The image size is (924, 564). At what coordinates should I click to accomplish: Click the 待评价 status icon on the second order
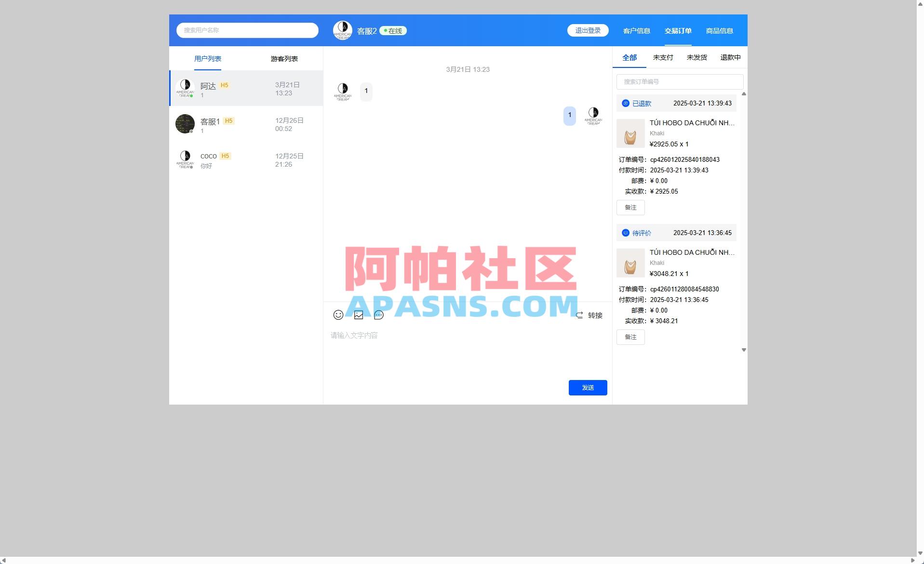[625, 233]
